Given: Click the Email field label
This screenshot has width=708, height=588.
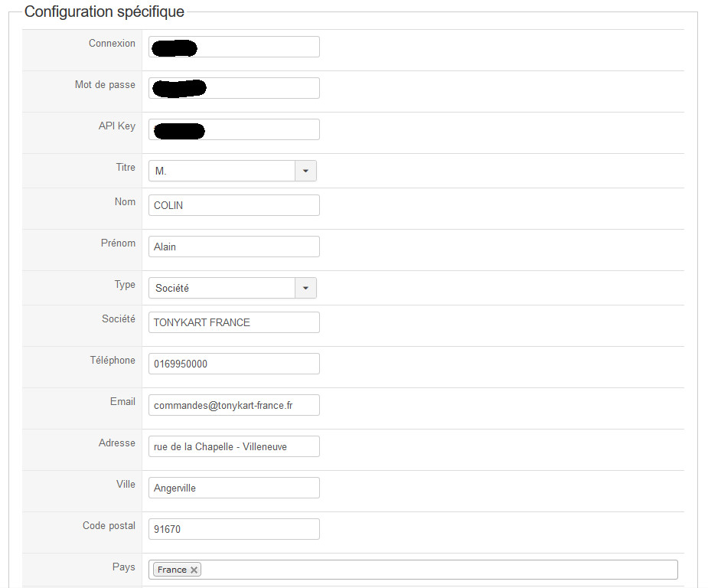Looking at the screenshot, I should tap(122, 401).
